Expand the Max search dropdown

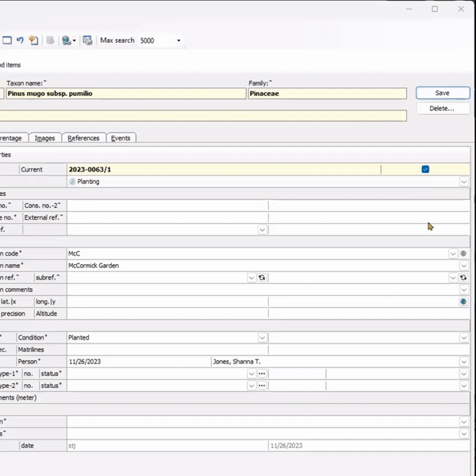pos(178,40)
